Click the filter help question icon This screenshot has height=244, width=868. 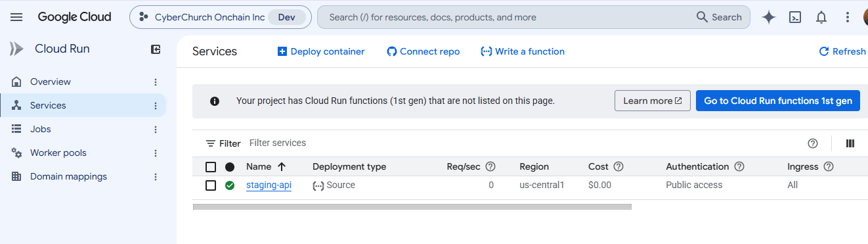[x=813, y=143]
